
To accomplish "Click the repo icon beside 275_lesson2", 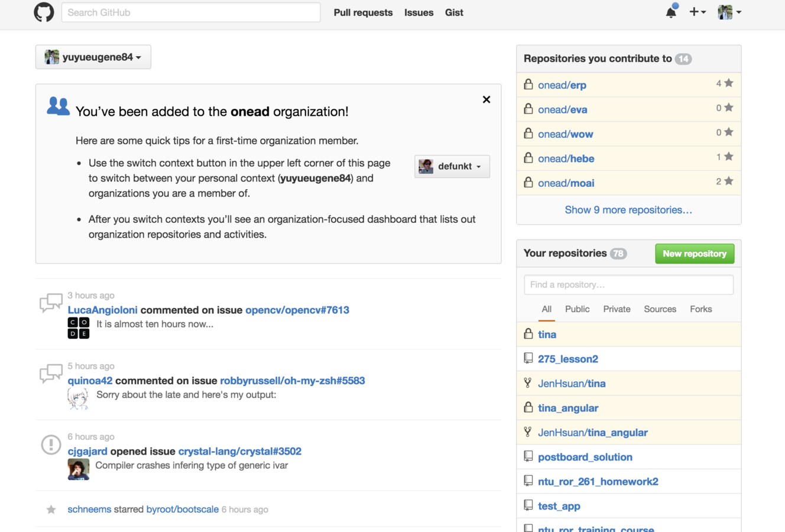I will coord(528,358).
